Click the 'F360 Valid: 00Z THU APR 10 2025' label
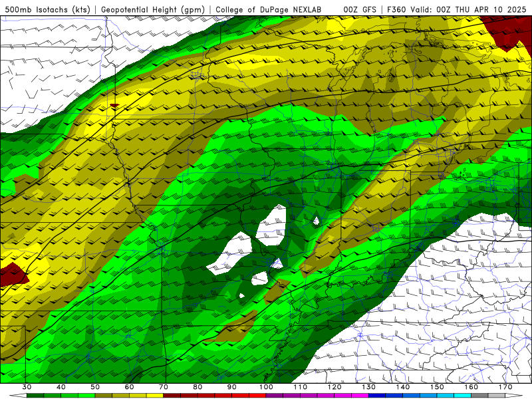The height and width of the screenshot is (399, 532). click(457, 9)
